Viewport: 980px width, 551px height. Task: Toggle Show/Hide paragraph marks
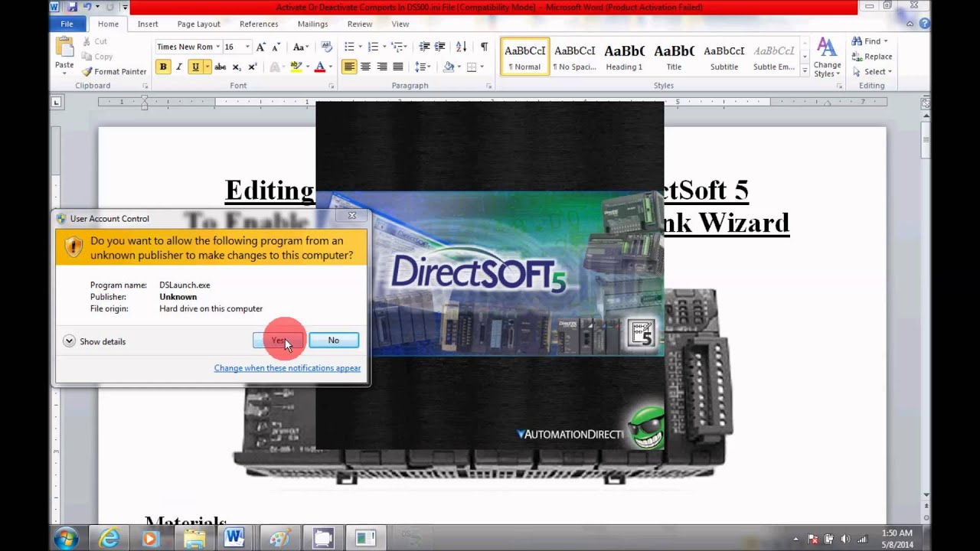(484, 47)
